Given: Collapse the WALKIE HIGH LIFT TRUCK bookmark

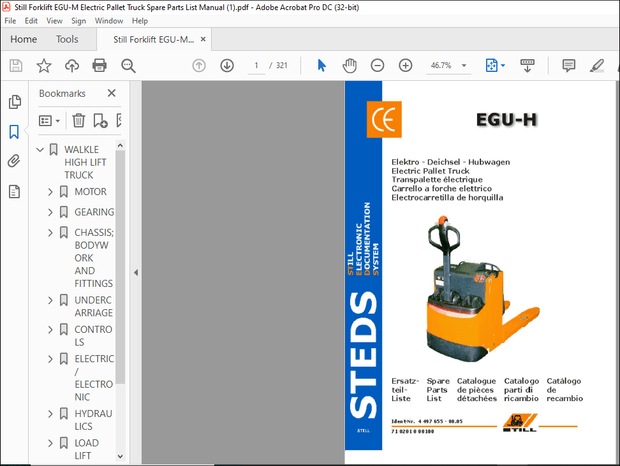Looking at the screenshot, I should tap(40, 150).
